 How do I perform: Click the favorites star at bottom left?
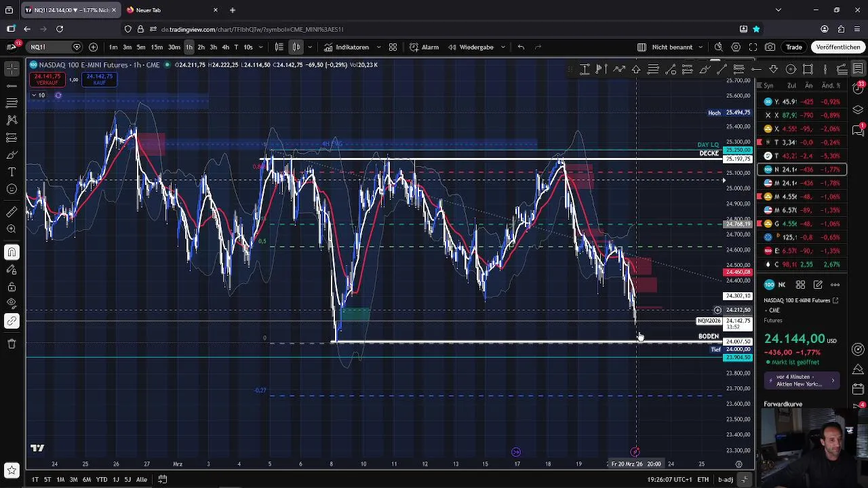tap(12, 470)
